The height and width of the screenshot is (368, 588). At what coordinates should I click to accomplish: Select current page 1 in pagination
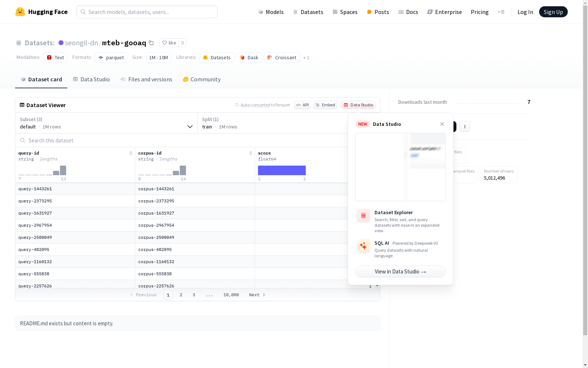168,295
